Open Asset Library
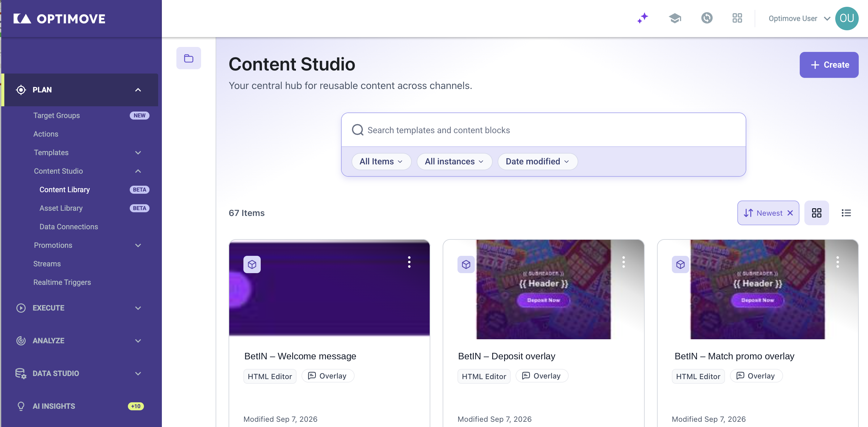The image size is (868, 427). [x=61, y=208]
